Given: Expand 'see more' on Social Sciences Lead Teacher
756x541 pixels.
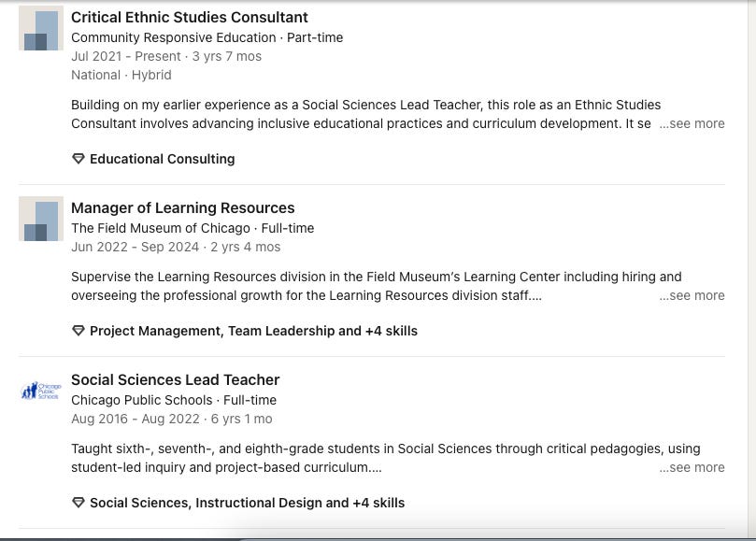Looking at the screenshot, I should pyautogui.click(x=692, y=467).
